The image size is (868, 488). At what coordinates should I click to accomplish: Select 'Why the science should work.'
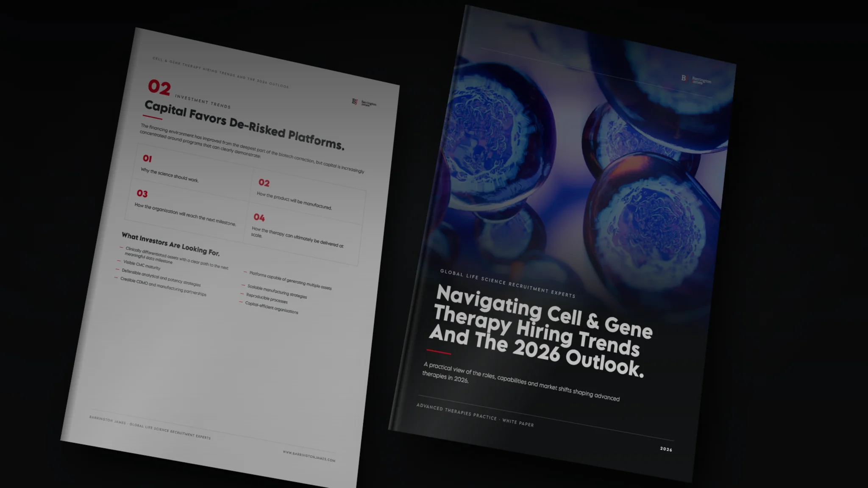point(170,175)
